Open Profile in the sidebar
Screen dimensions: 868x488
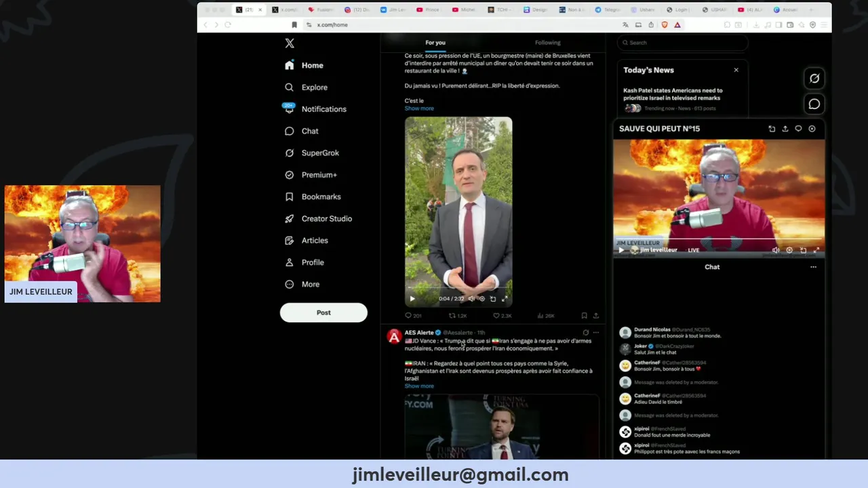304,262
